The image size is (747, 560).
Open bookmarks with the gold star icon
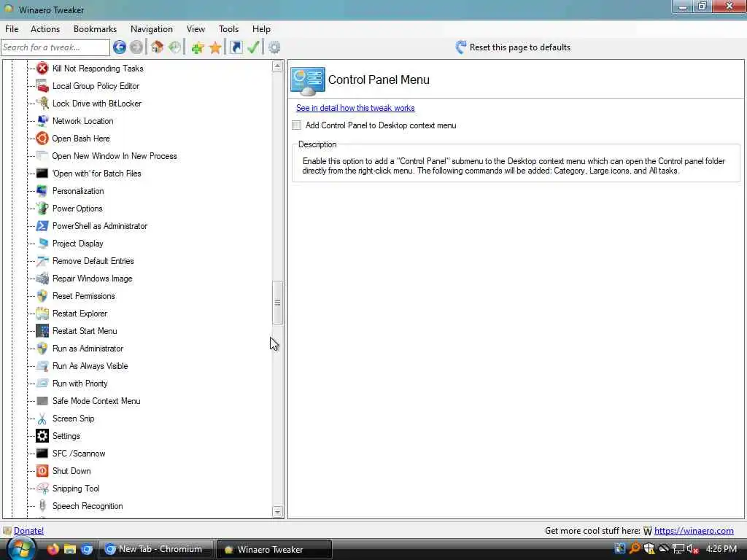click(215, 47)
